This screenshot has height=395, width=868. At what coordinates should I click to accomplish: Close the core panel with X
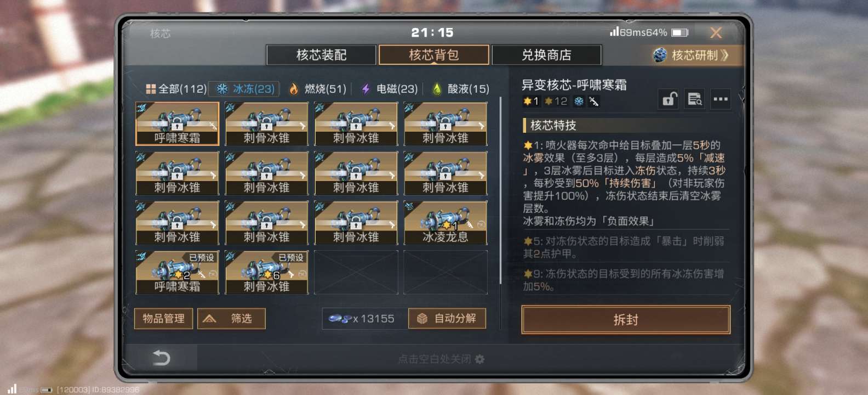(716, 33)
